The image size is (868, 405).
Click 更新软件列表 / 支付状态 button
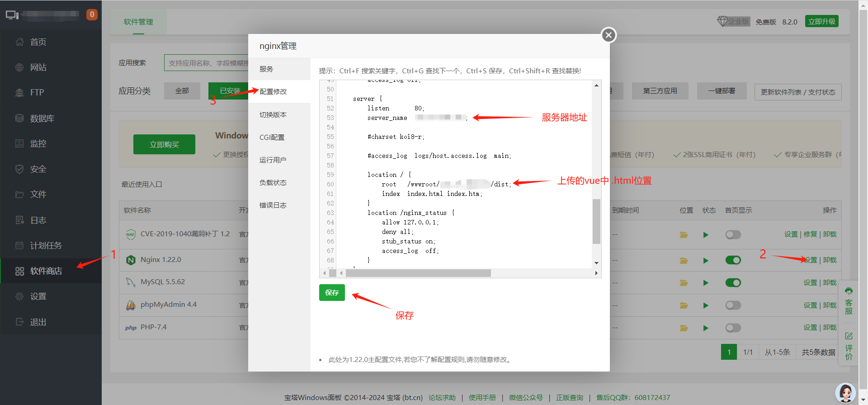point(798,92)
